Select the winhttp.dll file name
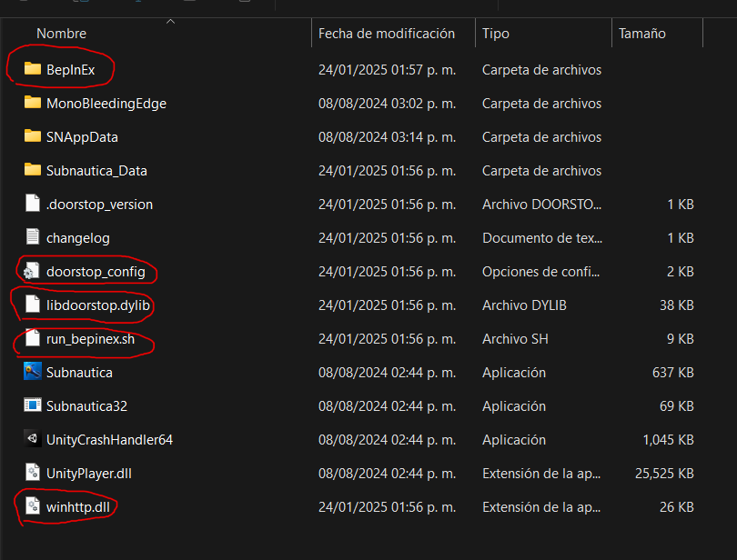The image size is (737, 560). tap(78, 507)
